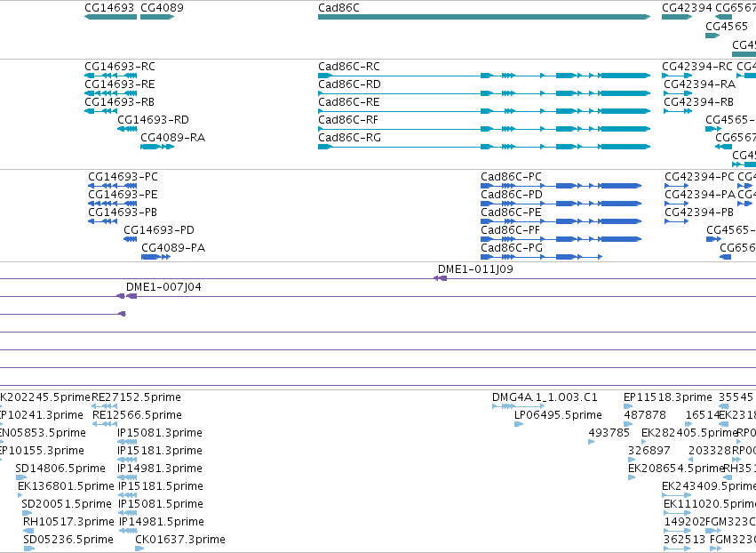Select transcript Cad86C-RD
756x553 pixels.
(x=349, y=84)
